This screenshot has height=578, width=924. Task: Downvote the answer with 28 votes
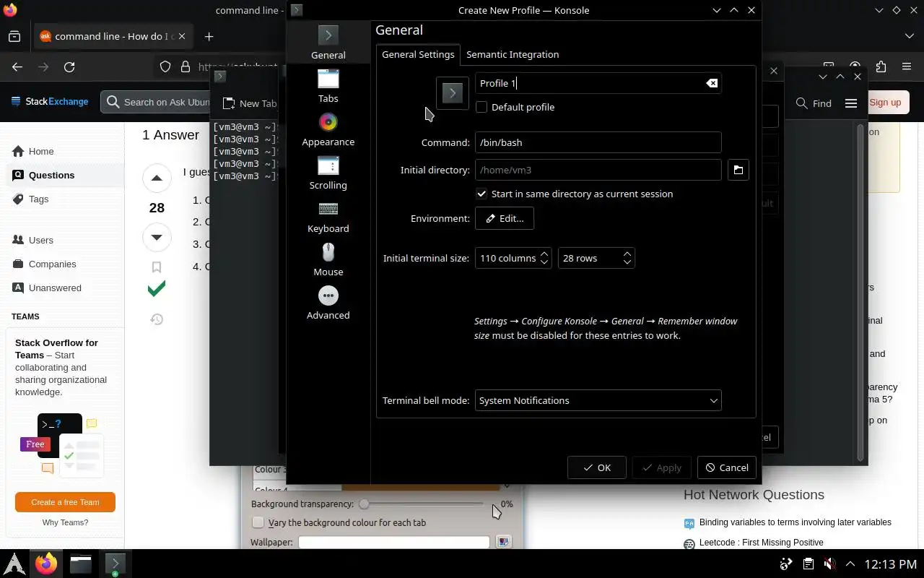[x=157, y=237]
